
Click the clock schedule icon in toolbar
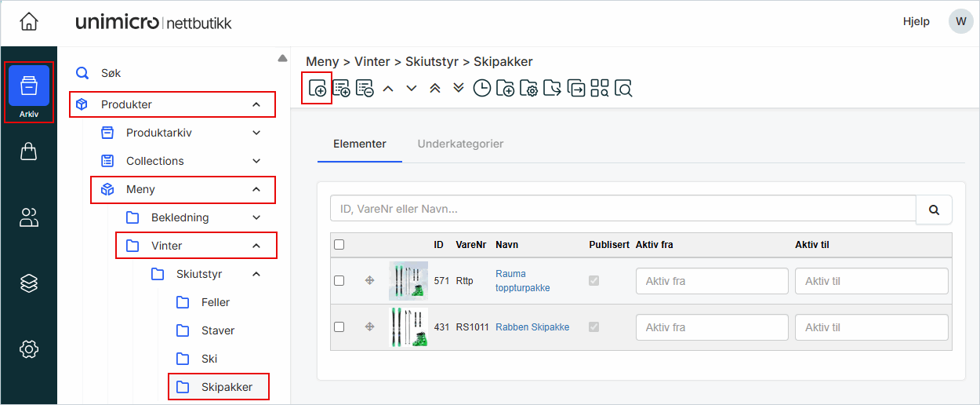pyautogui.click(x=481, y=88)
